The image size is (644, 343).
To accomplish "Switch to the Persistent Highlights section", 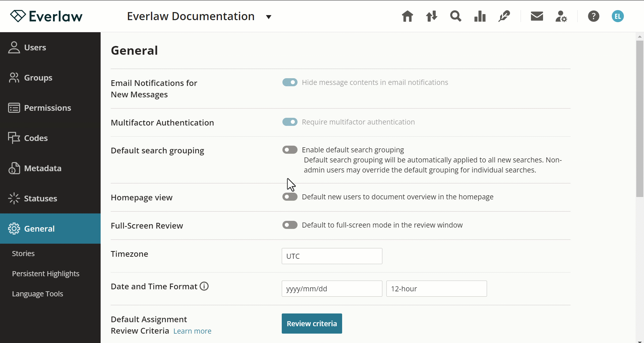I will [46, 274].
